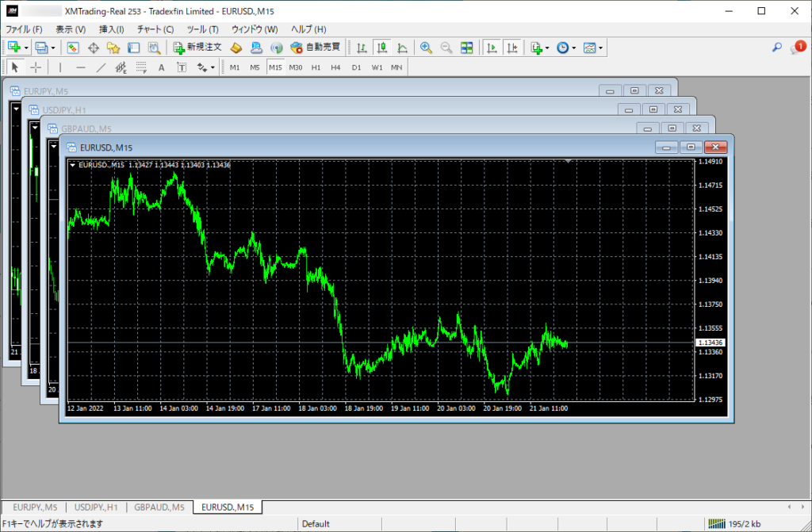Open the ツール (T) menu
The width and height of the screenshot is (812, 532).
pyautogui.click(x=203, y=29)
